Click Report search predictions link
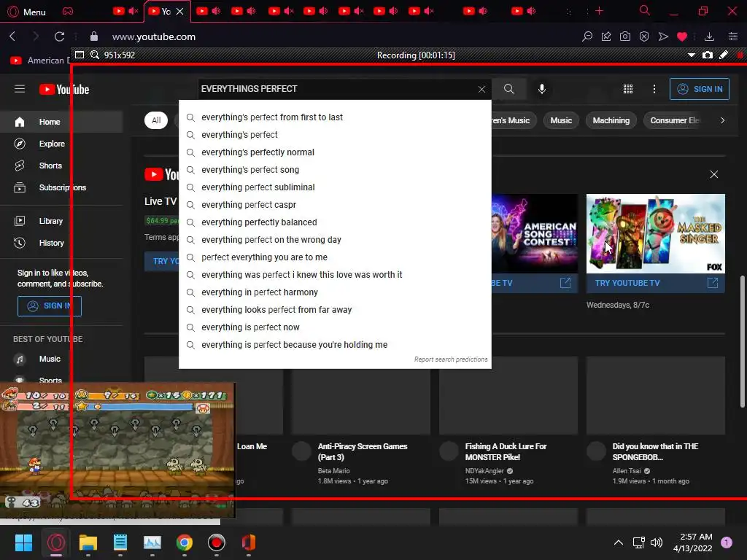The width and height of the screenshot is (747, 560). [451, 359]
